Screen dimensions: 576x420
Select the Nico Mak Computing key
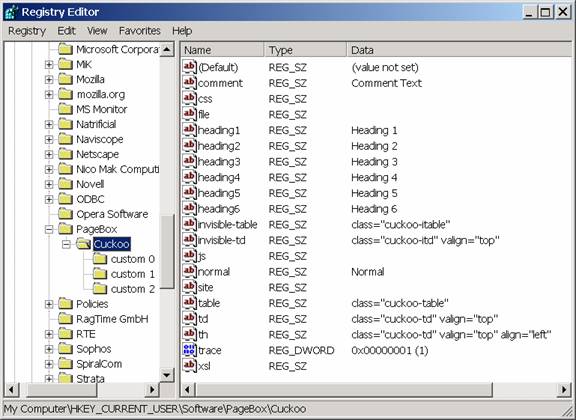tap(117, 169)
